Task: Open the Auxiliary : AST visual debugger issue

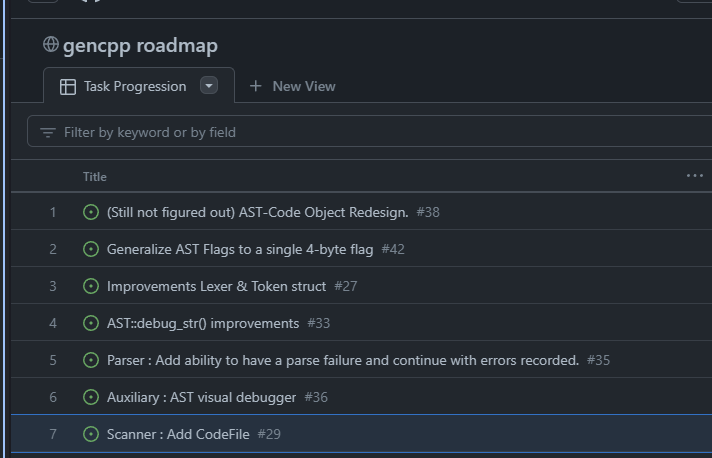Action: pyautogui.click(x=201, y=397)
